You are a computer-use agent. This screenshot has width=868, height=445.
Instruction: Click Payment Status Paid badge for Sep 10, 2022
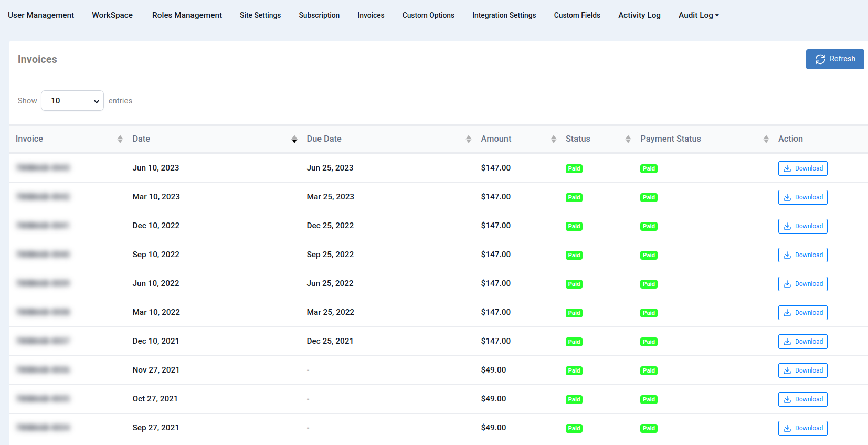(x=649, y=255)
